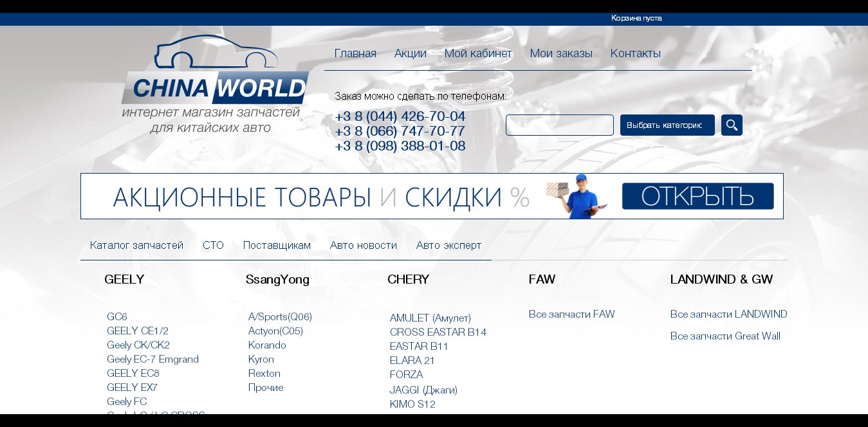Screen dimensions: 868x427
Task: Click the delivery man banner image
Action: (x=577, y=196)
